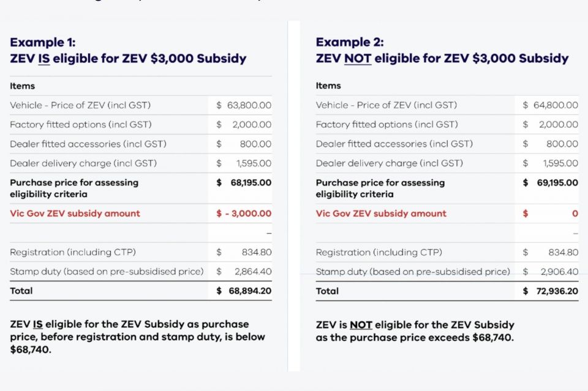Select the $68,195.00 purchase price amount
Image resolution: width=588 pixels, height=391 pixels.
pos(244,183)
